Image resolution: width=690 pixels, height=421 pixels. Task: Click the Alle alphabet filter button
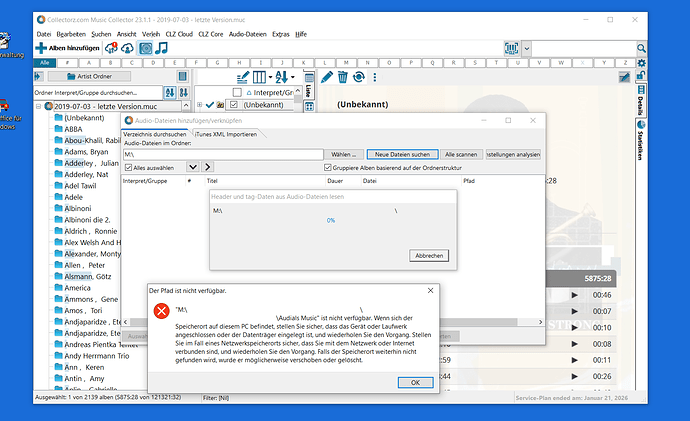click(x=45, y=63)
